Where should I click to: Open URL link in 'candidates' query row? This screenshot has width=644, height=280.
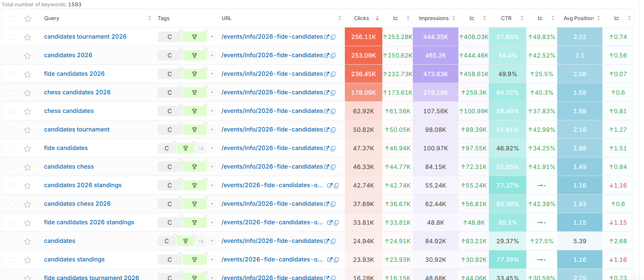(x=272, y=241)
